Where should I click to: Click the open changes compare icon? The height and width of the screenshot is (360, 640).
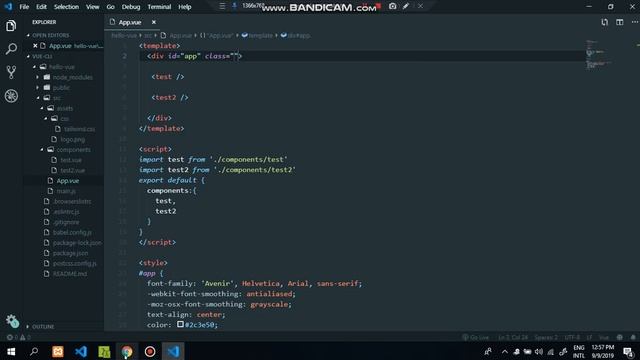click(x=604, y=22)
